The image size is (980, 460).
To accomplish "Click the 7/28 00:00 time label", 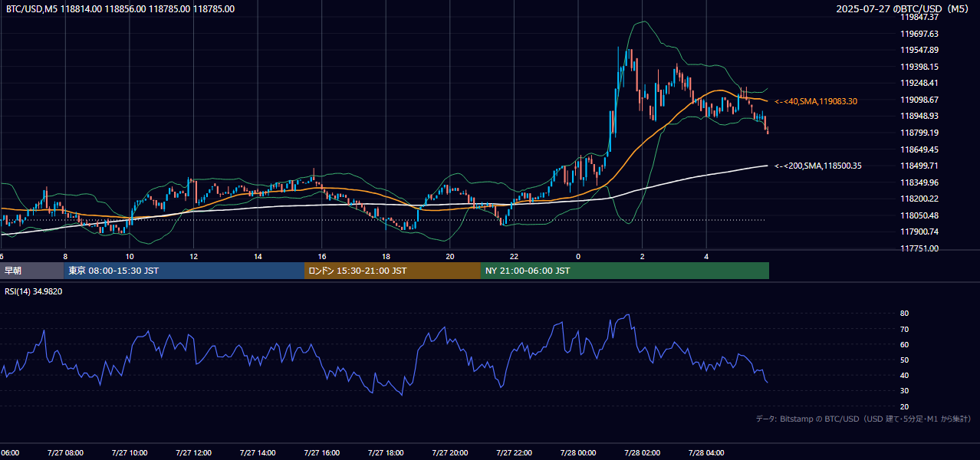I will point(578,453).
